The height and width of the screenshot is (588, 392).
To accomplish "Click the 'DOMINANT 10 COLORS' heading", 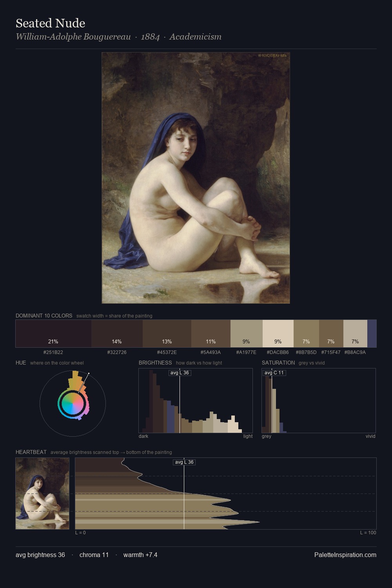I will (44, 316).
